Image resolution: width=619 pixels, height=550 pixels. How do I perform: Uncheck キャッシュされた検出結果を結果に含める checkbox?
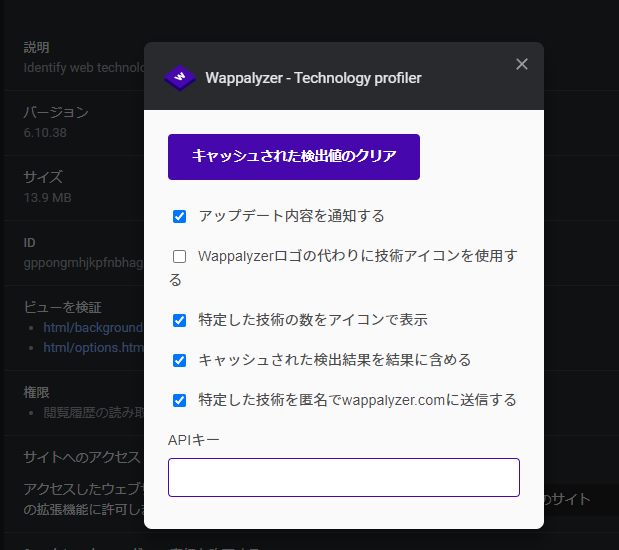click(x=180, y=360)
